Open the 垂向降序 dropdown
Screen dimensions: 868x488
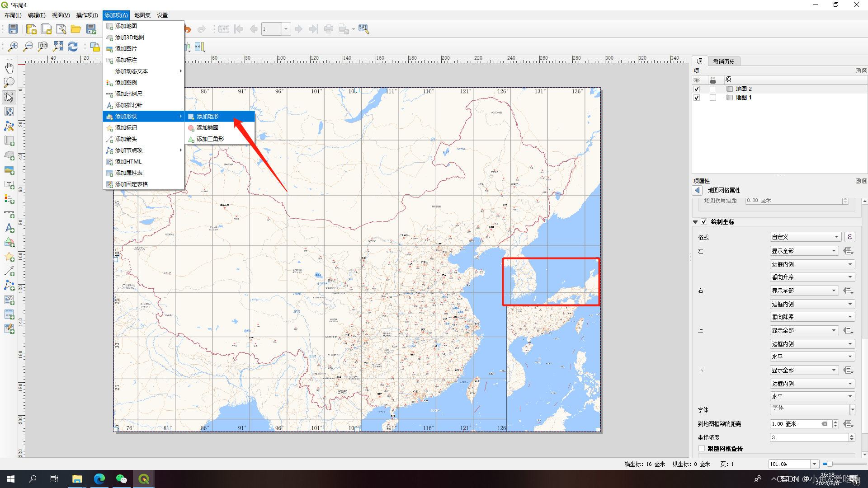812,317
